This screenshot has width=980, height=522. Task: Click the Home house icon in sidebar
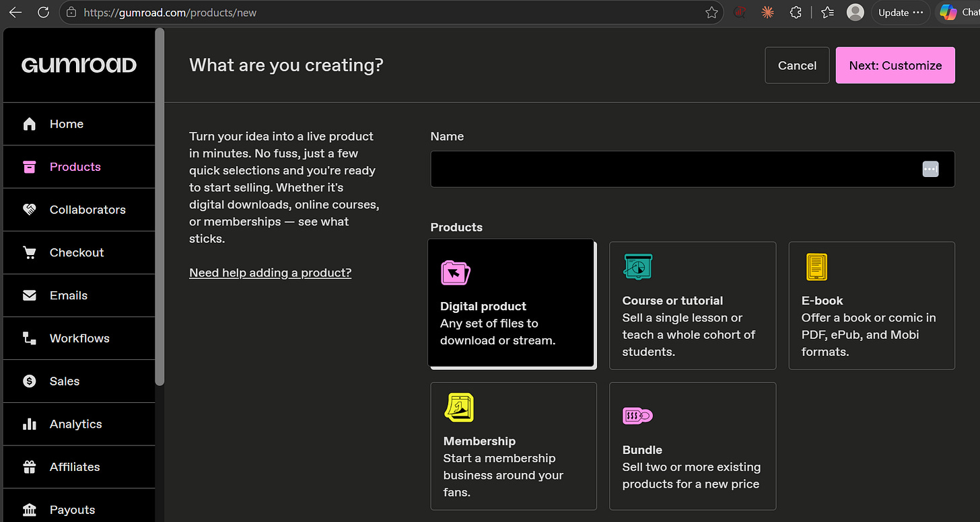(30, 124)
